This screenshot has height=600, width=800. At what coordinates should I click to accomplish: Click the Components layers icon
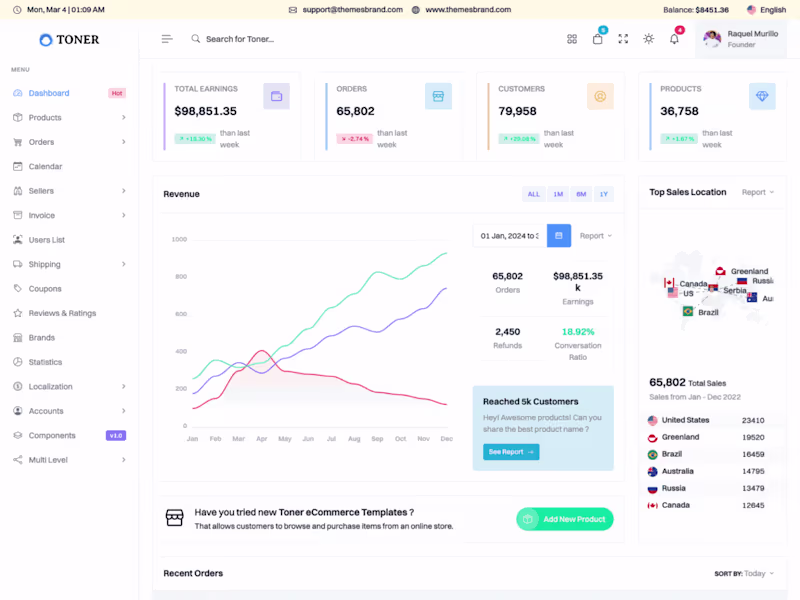(18, 436)
